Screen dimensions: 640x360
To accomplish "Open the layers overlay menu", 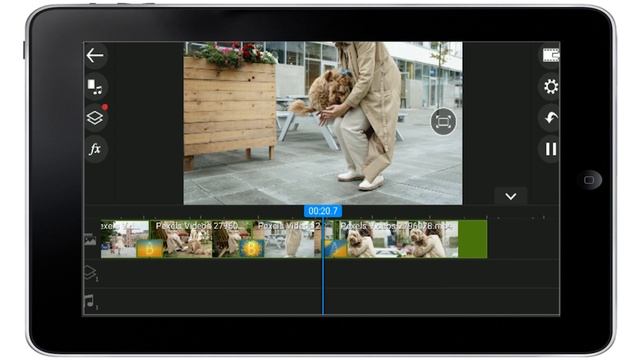I will point(95,118).
